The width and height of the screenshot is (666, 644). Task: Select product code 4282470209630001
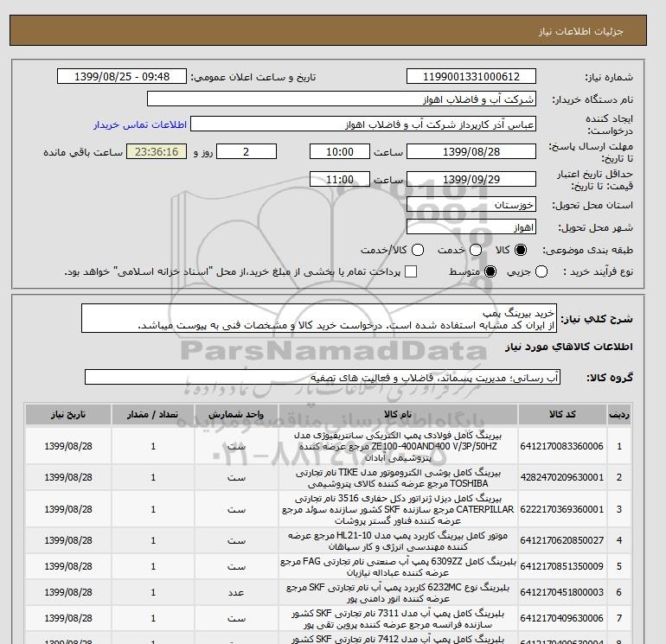(562, 477)
